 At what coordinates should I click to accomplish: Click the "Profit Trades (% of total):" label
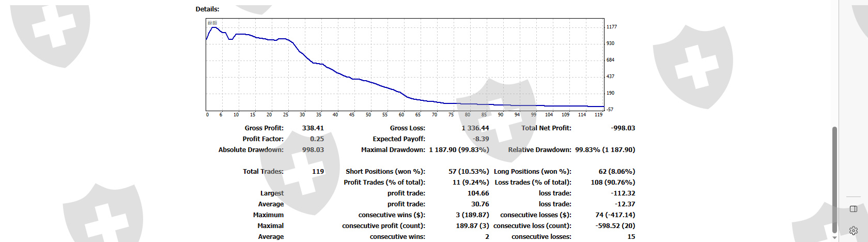(x=384, y=183)
